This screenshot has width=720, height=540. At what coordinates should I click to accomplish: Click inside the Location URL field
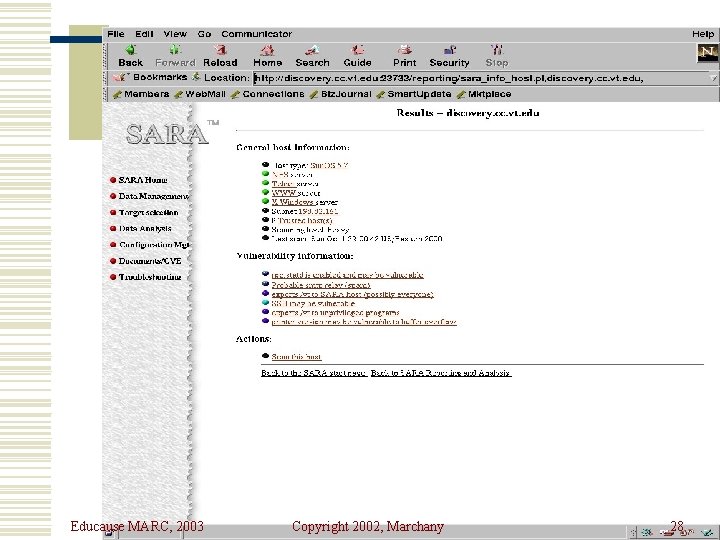[x=481, y=78]
